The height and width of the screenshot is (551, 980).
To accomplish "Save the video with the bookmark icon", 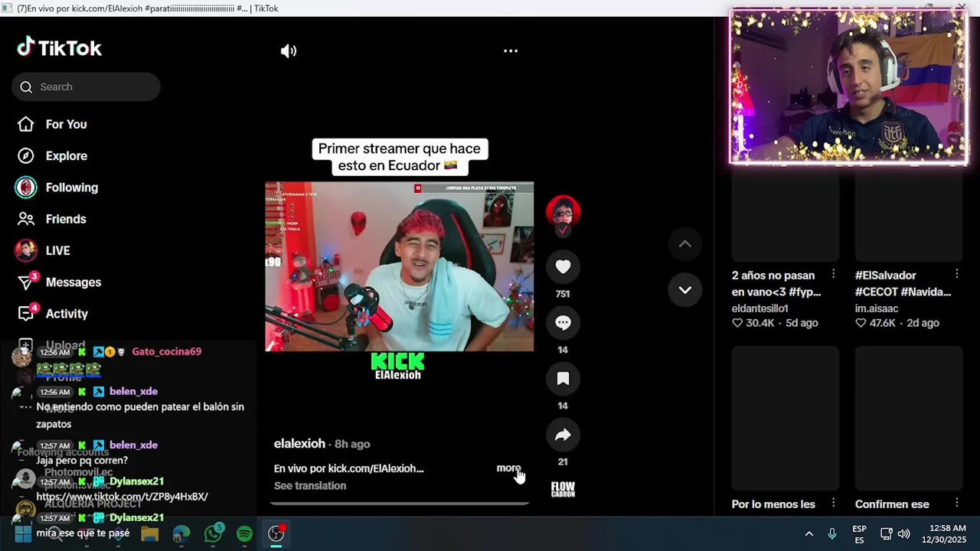I will click(x=563, y=378).
